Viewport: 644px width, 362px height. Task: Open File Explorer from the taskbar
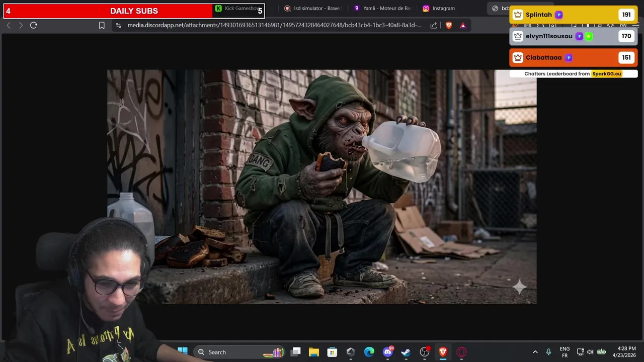[314, 352]
